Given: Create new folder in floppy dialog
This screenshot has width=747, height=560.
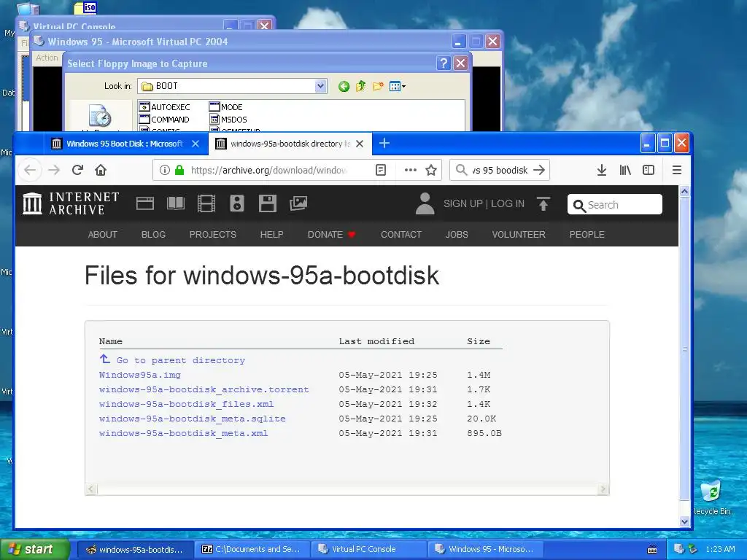Looking at the screenshot, I should pos(379,86).
